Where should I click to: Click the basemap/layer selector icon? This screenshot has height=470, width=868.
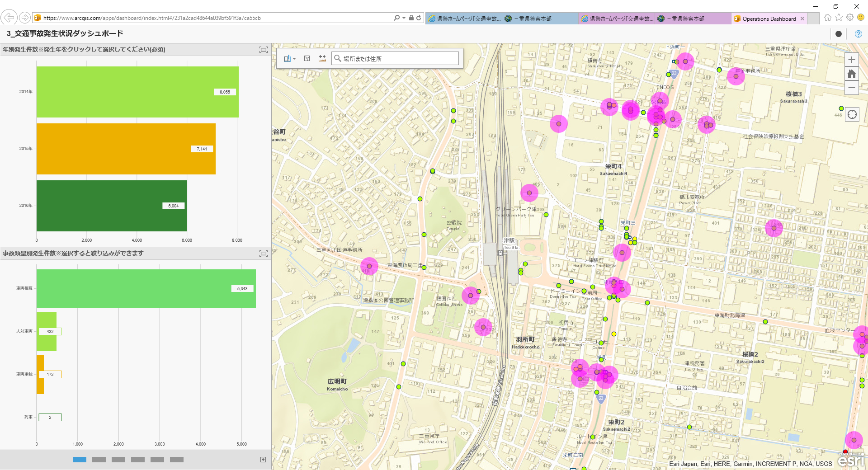(x=307, y=58)
